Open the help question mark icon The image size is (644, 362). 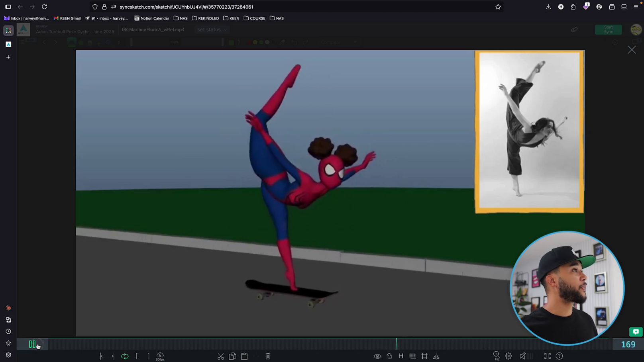(x=559, y=356)
